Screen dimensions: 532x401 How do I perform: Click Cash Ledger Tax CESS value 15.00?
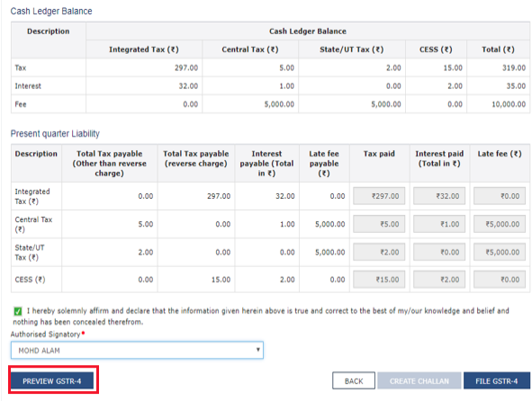pos(453,67)
